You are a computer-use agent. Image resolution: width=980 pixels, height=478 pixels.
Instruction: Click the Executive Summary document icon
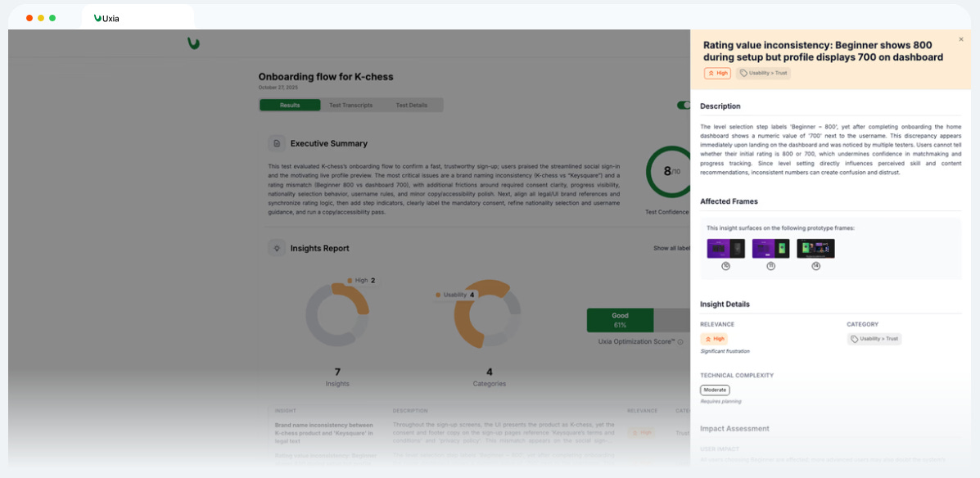click(x=277, y=143)
